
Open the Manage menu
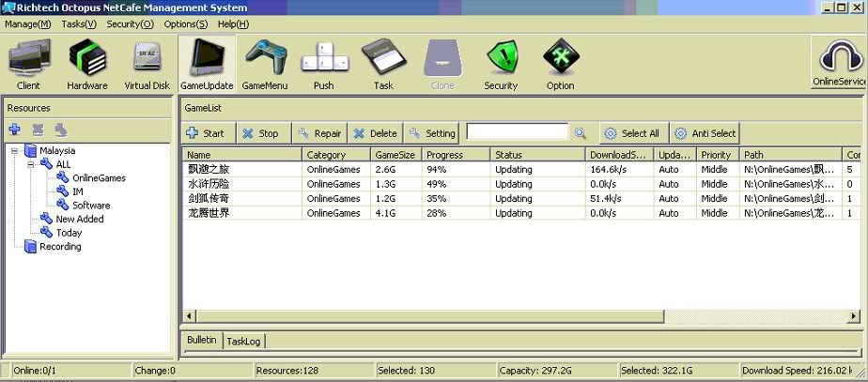click(27, 23)
